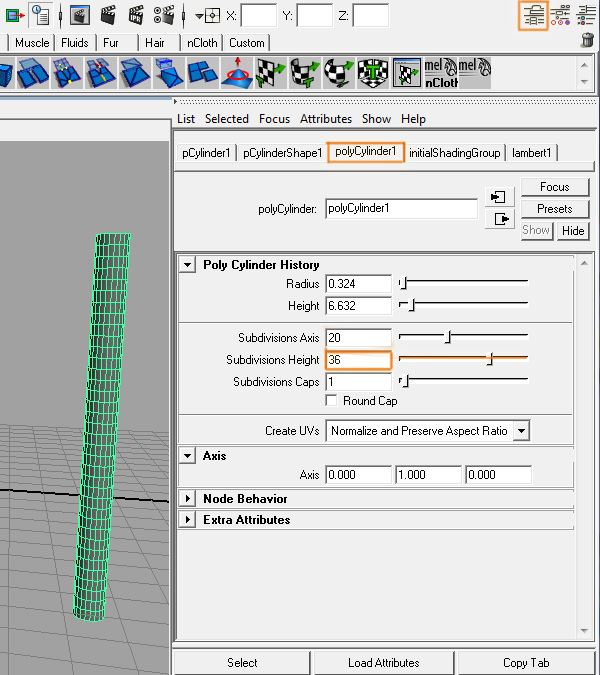Switch to the pCylinderShape1 tab
Screen dimensions: 600x675
[x=282, y=153]
